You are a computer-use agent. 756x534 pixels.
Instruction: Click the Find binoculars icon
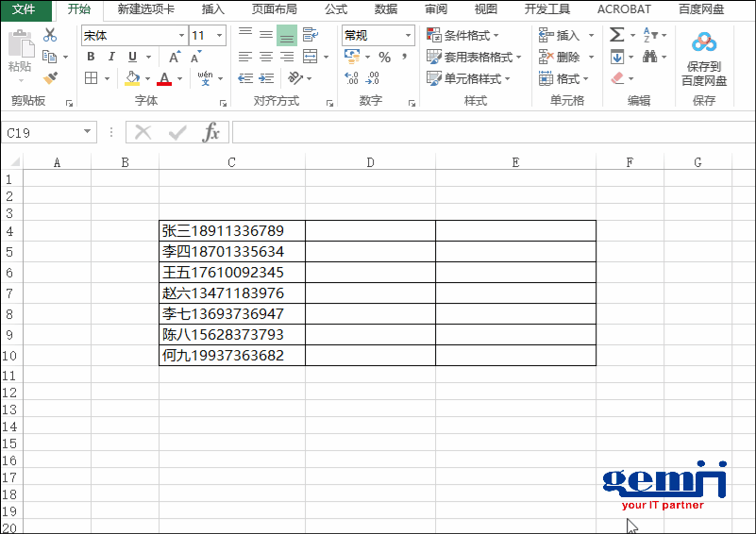click(x=650, y=57)
